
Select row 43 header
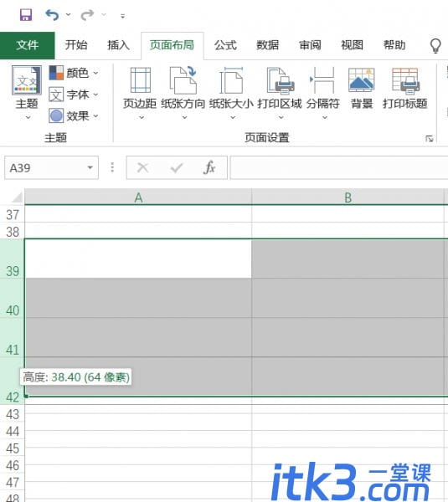(x=13, y=414)
